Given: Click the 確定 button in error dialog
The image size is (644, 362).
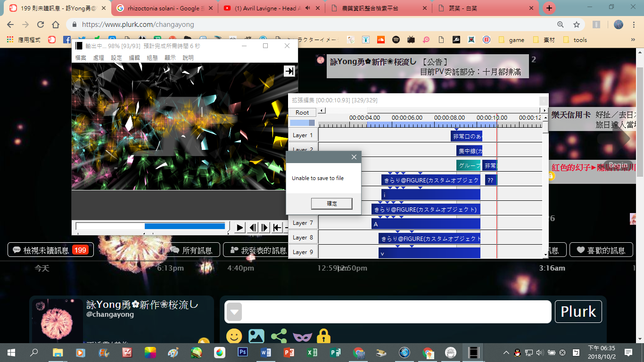Looking at the screenshot, I should 332,204.
